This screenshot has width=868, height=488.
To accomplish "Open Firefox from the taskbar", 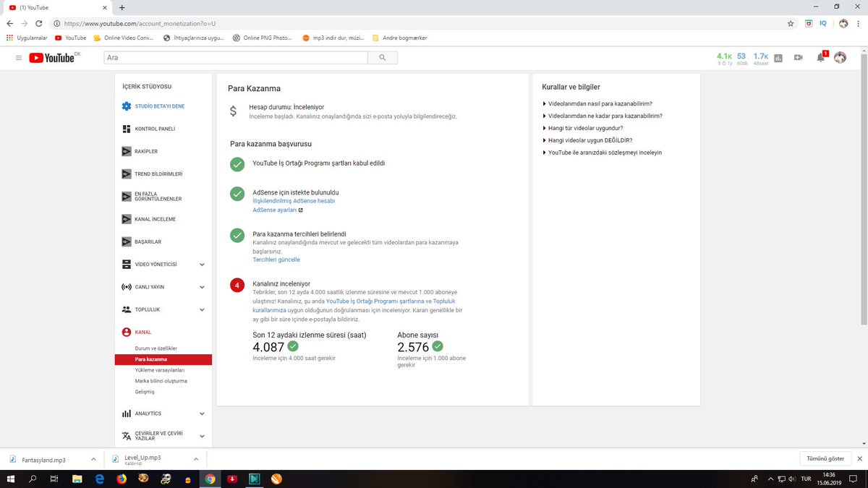I will pyautogui.click(x=121, y=479).
